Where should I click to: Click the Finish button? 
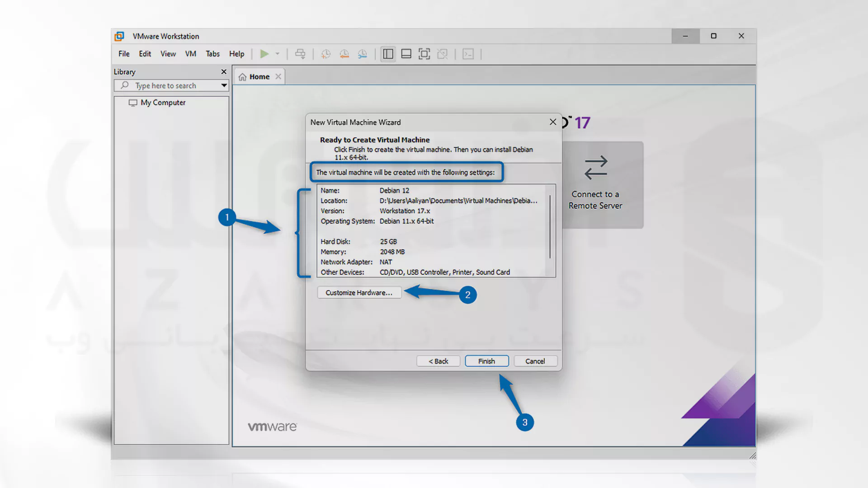tap(486, 361)
